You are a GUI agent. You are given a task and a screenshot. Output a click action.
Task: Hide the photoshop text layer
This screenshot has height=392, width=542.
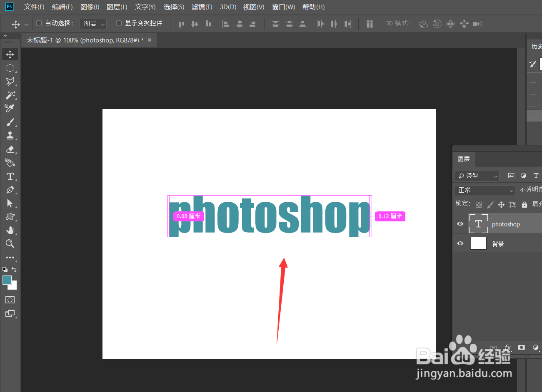coord(460,224)
